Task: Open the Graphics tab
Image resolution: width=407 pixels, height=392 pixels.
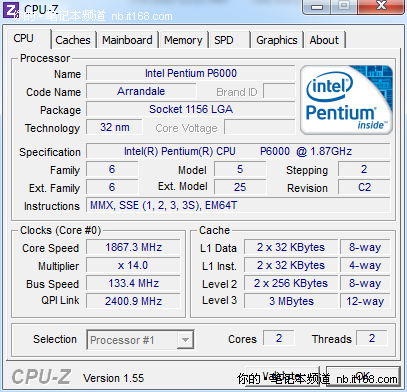Action: [277, 40]
